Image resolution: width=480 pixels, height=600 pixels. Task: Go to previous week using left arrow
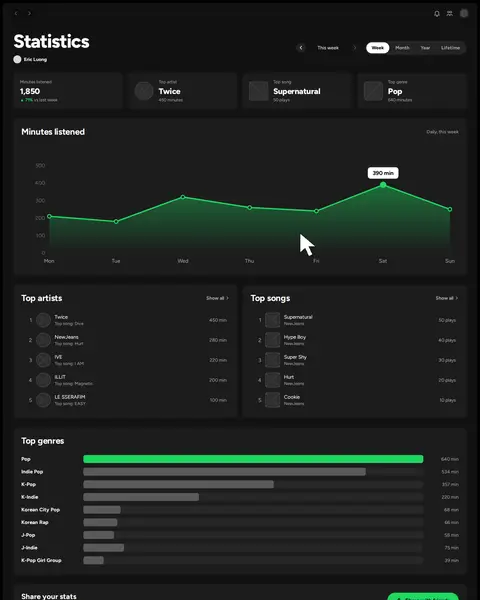coord(301,48)
